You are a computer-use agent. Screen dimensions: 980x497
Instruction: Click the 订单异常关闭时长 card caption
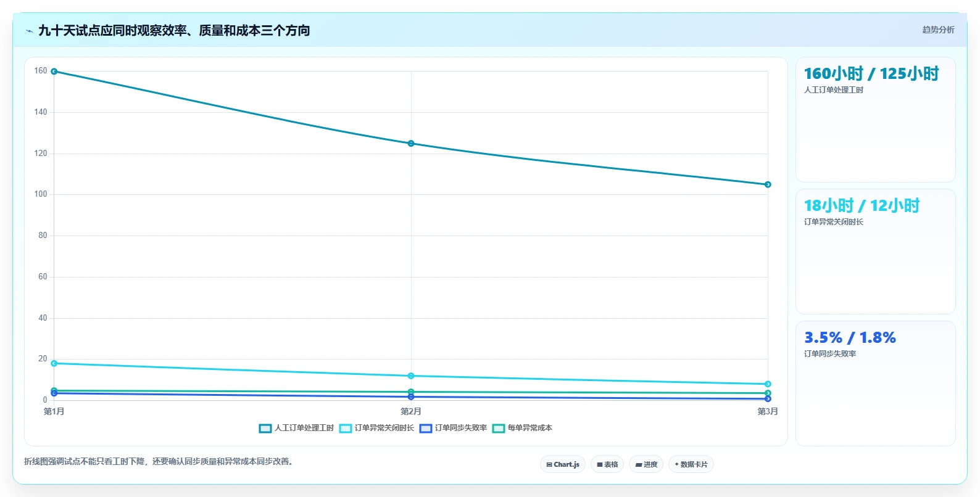click(833, 222)
